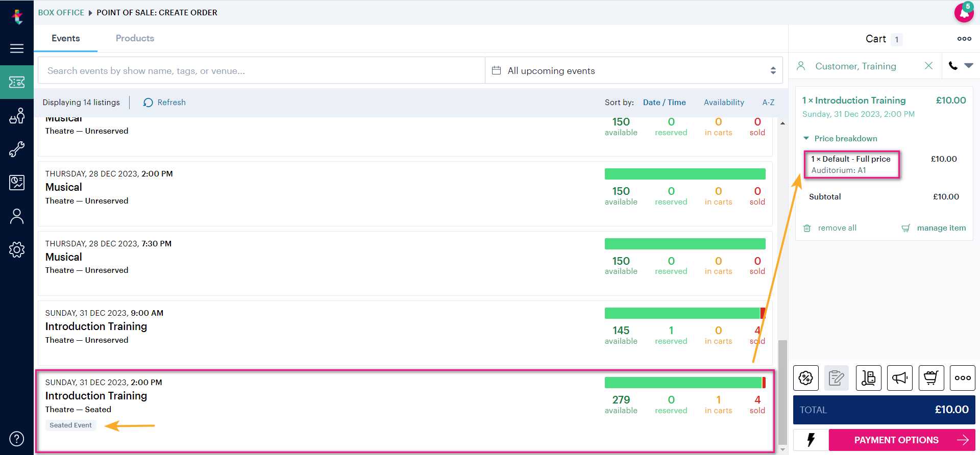Screen dimensions: 980x455
Task: Click the list scroll up arrow
Action: 782,123
